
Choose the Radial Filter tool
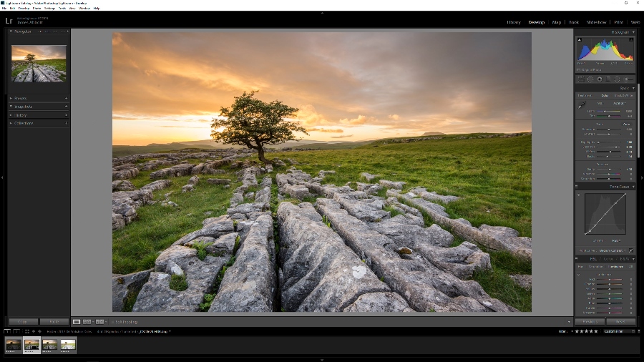pyautogui.click(x=618, y=79)
